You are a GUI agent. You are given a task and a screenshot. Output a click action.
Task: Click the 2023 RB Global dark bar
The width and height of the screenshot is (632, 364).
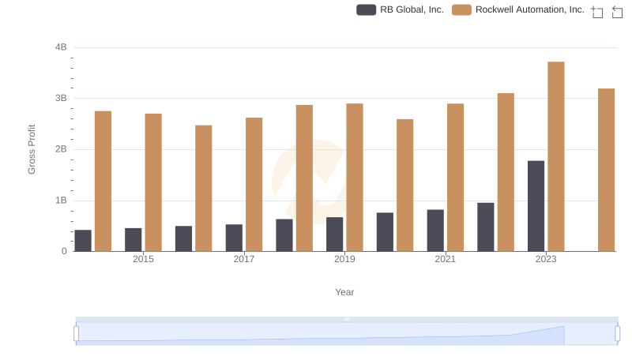tap(536, 206)
